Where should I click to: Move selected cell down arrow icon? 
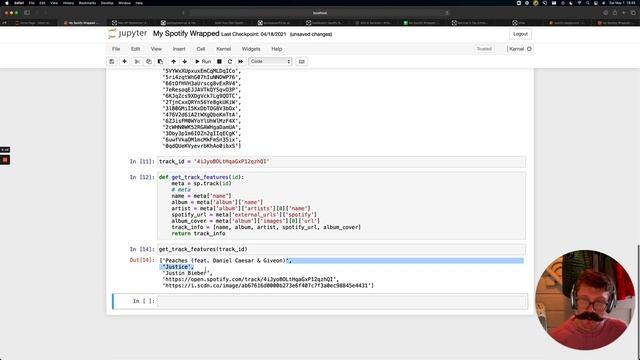click(184, 61)
